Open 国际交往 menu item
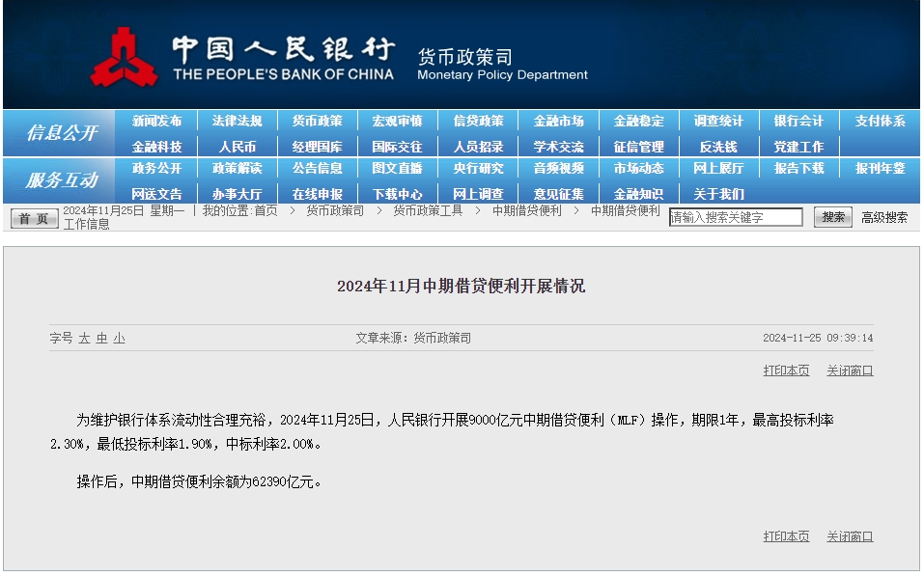Viewport: 924px width, 576px height. [x=397, y=147]
